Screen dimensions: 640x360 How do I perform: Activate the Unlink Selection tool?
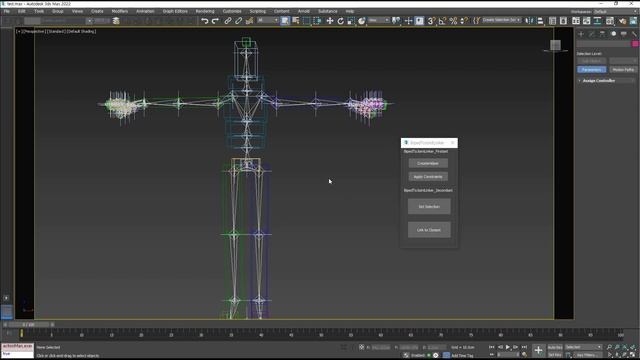(238, 21)
